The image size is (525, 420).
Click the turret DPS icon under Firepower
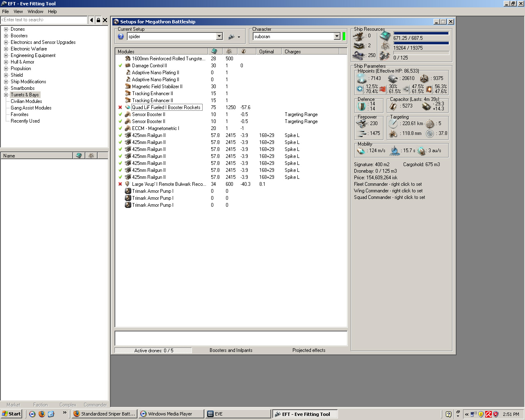(x=361, y=123)
